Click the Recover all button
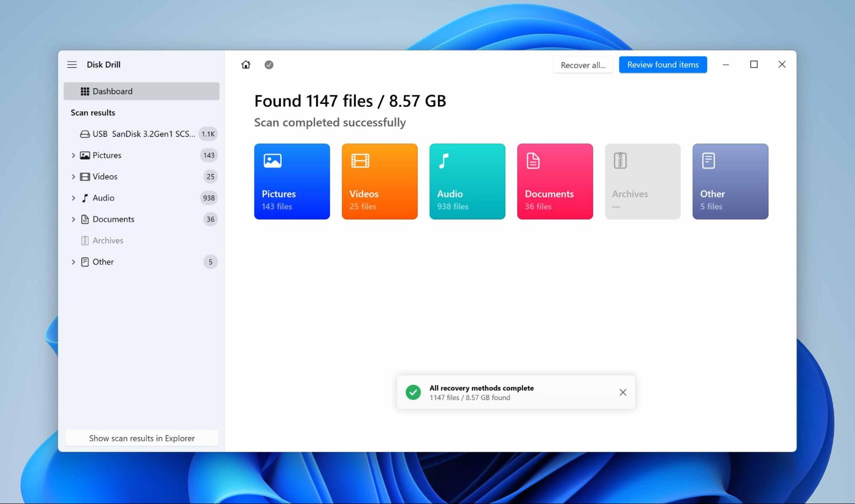Viewport: 855px width, 504px height. [583, 65]
